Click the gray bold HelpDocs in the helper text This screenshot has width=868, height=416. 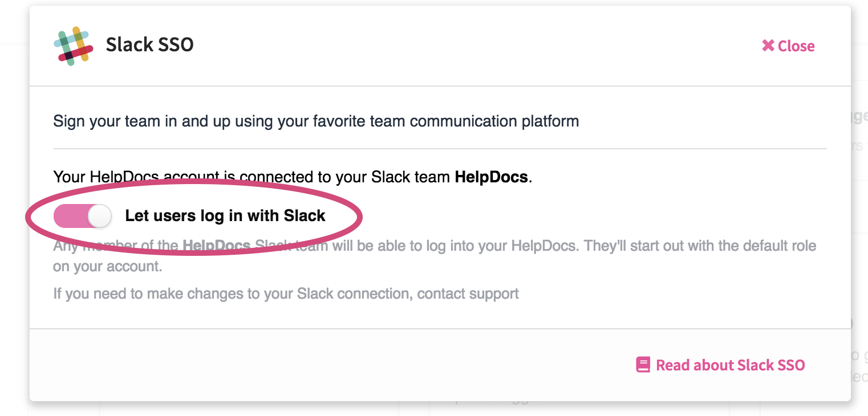(x=216, y=246)
